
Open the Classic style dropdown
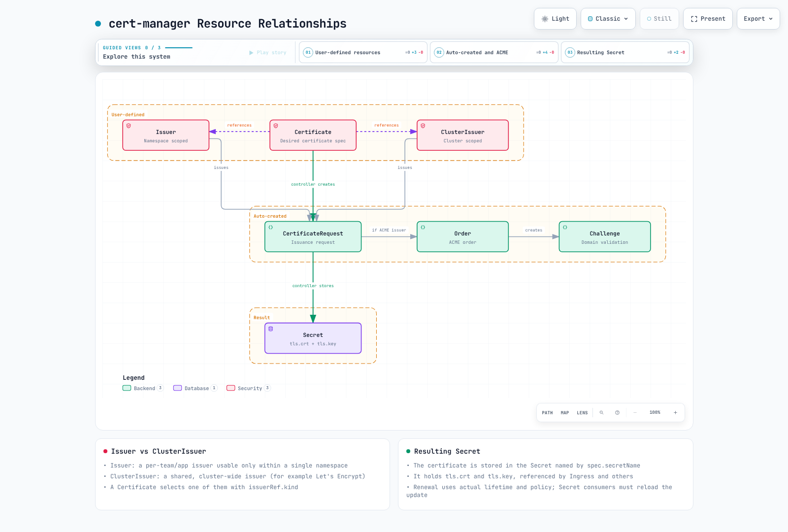pyautogui.click(x=608, y=19)
